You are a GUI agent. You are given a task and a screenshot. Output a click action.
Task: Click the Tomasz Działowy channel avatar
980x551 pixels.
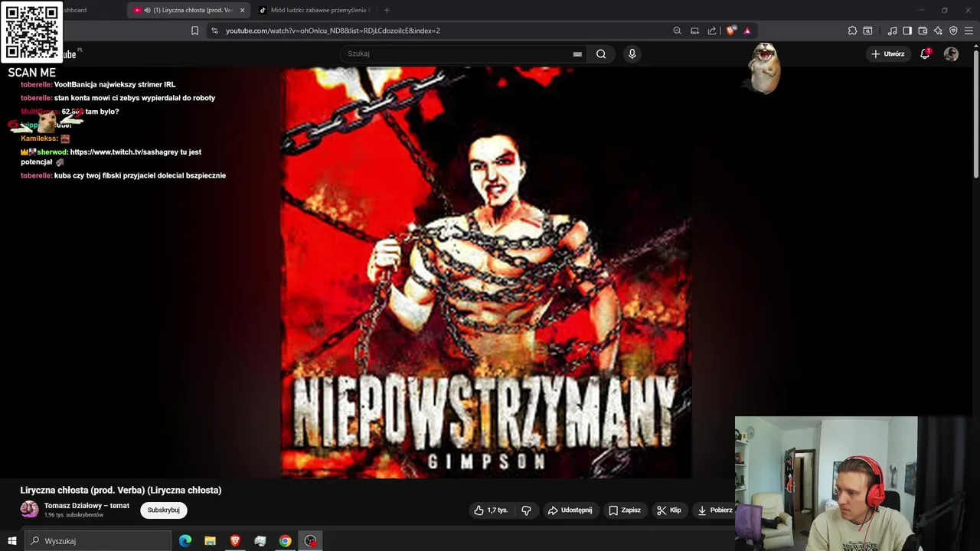click(29, 510)
